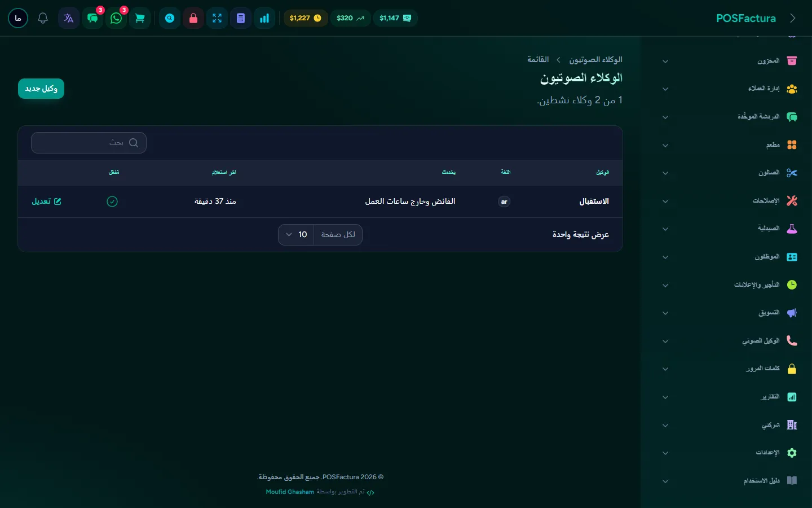
Task: Click the الوكلاء الصوتيون breadcrumb link
Action: click(x=595, y=60)
